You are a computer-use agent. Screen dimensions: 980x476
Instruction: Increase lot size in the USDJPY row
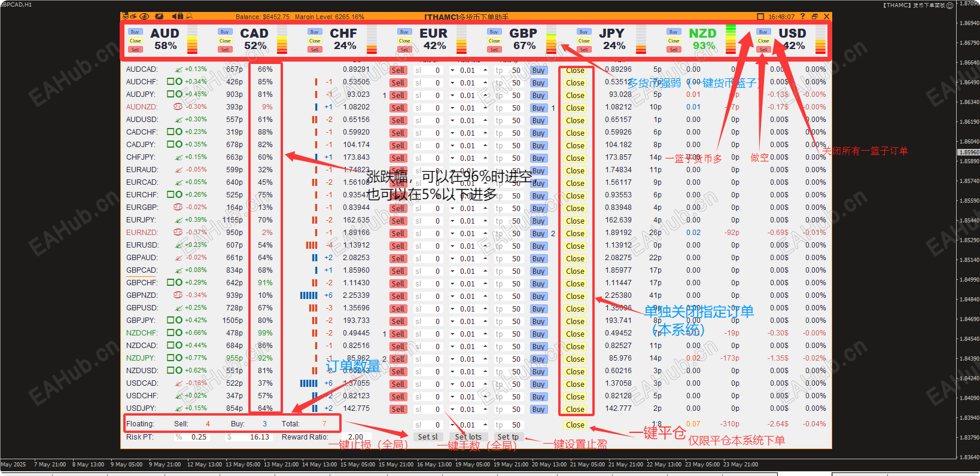click(x=485, y=410)
